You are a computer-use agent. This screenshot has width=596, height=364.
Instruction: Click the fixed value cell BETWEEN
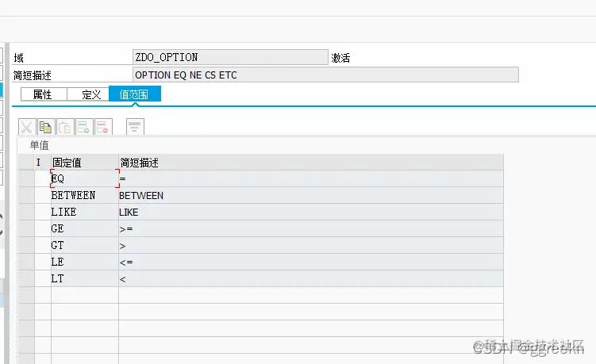[85, 195]
